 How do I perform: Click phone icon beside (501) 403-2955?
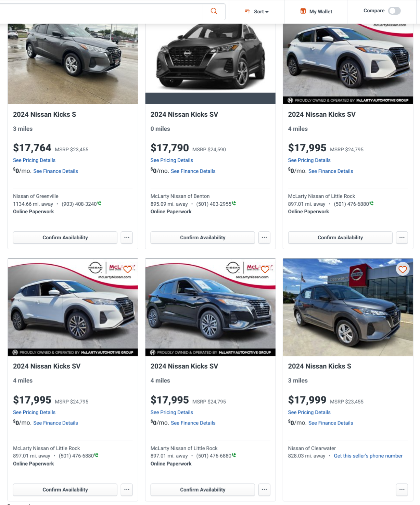point(234,203)
